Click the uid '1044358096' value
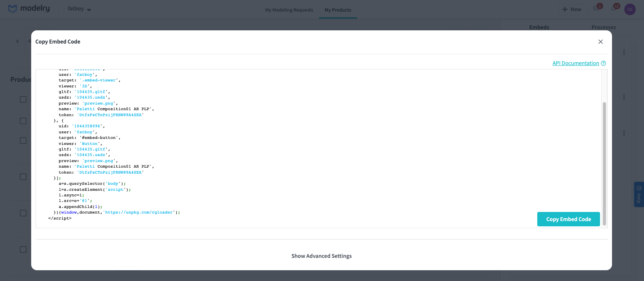This screenshot has width=644, height=281. [87, 126]
